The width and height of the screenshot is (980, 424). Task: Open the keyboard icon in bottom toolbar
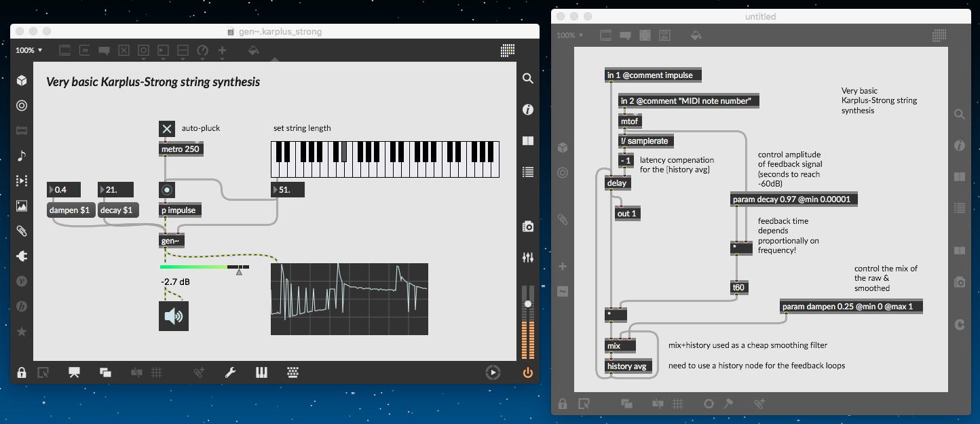pyautogui.click(x=293, y=372)
